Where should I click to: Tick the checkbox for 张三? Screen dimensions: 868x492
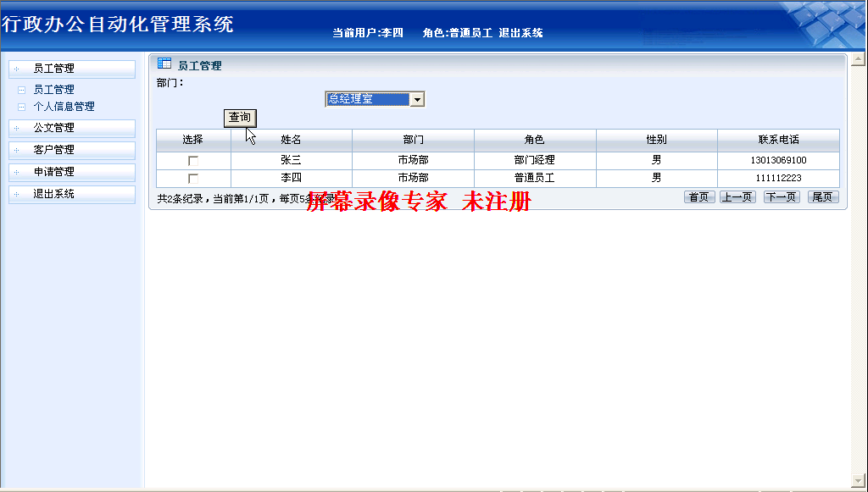(193, 161)
